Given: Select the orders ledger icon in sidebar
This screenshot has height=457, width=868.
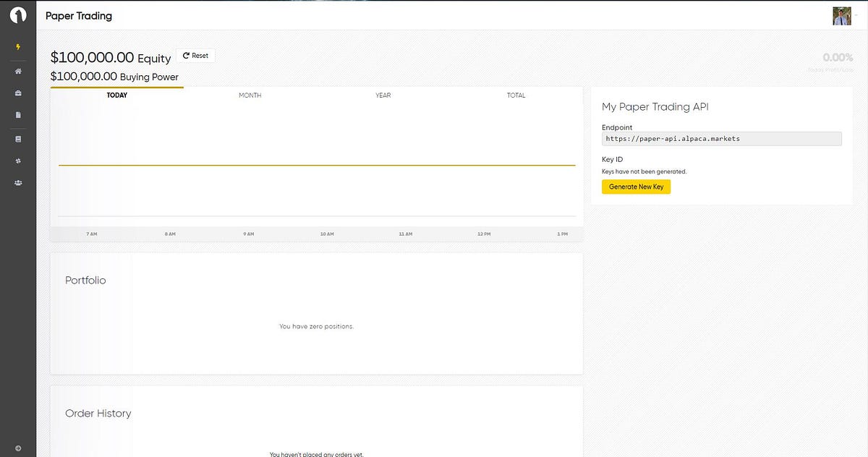Looking at the screenshot, I should 18,138.
